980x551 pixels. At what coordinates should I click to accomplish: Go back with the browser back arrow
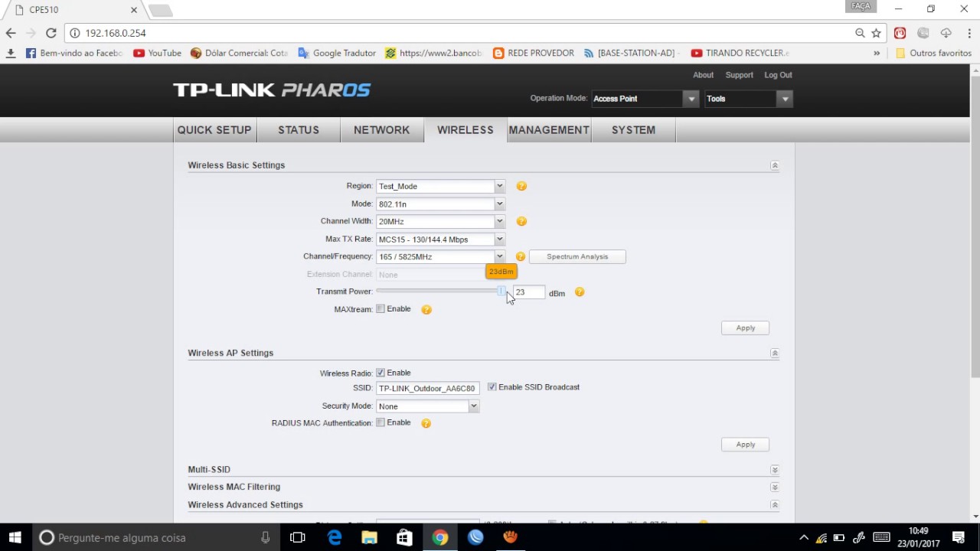click(x=11, y=33)
